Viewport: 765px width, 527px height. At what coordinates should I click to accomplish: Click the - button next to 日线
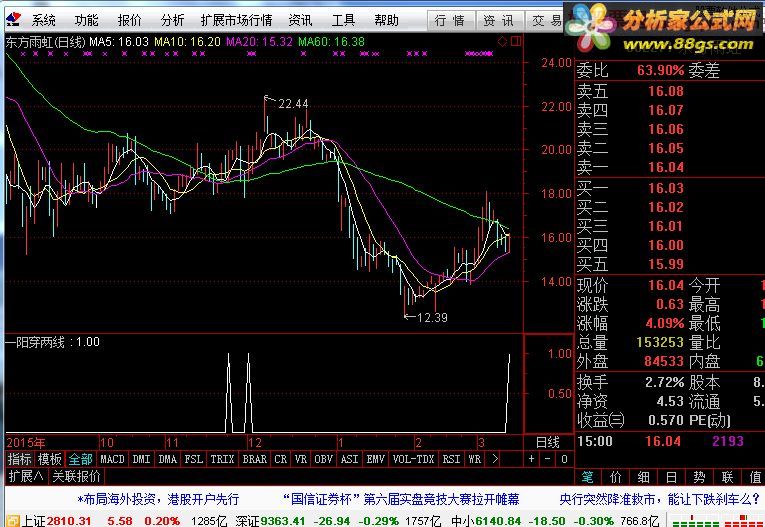pos(548,459)
